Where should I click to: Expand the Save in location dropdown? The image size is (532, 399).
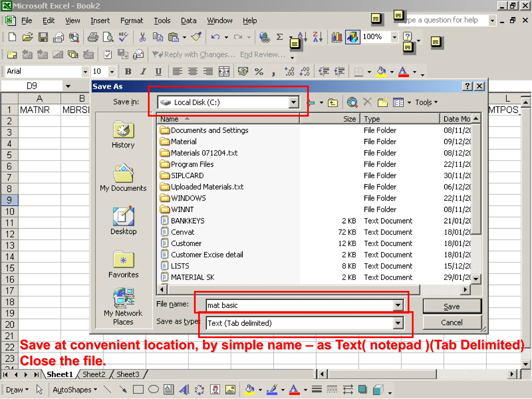294,102
